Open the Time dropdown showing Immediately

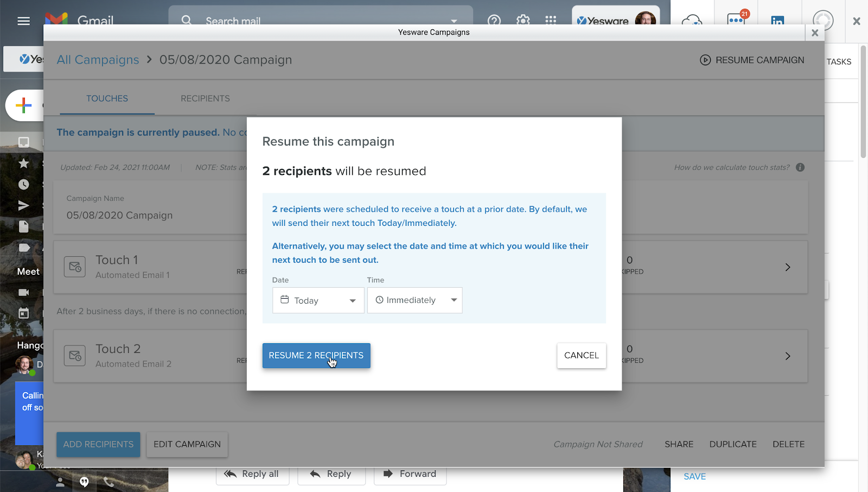[414, 300]
